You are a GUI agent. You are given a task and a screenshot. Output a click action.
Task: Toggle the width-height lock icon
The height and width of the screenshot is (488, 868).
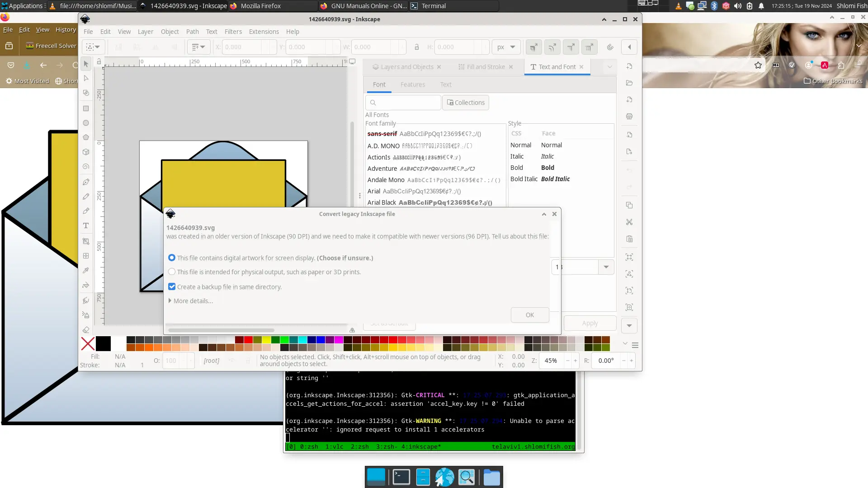(x=417, y=47)
